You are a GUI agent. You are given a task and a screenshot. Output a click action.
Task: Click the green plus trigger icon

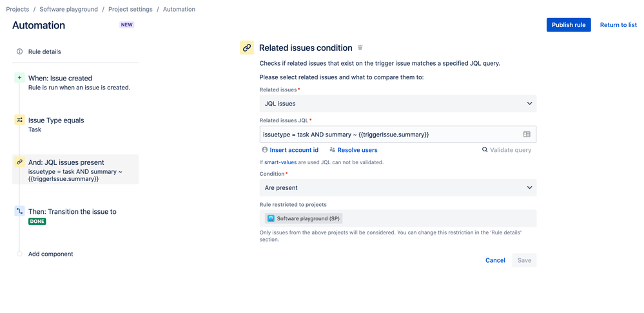click(x=19, y=78)
